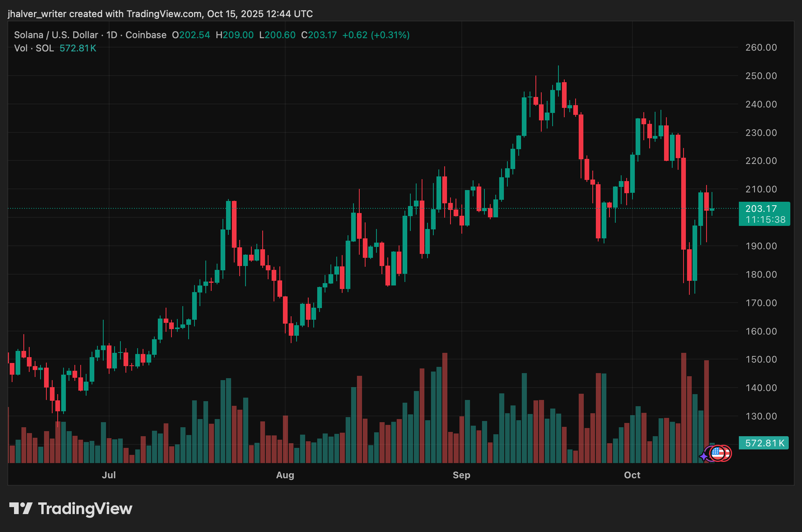This screenshot has height=532, width=802.
Task: Click the purple sparkle event icon
Action: [704, 456]
